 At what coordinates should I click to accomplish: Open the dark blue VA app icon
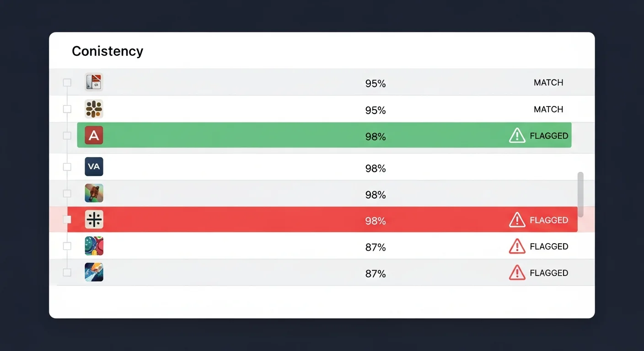pos(94,167)
